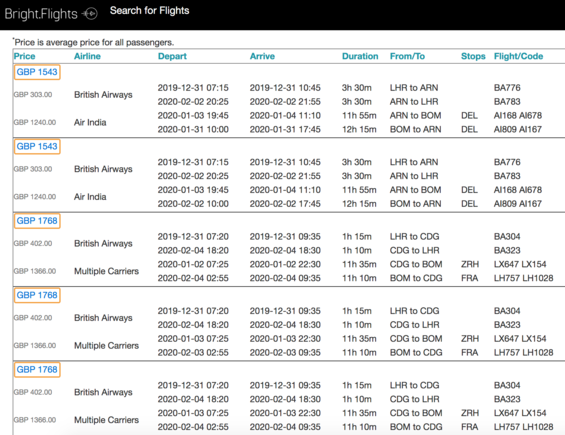Viewport: 565px width, 435px height.
Task: Click the Stops column header
Action: [473, 56]
